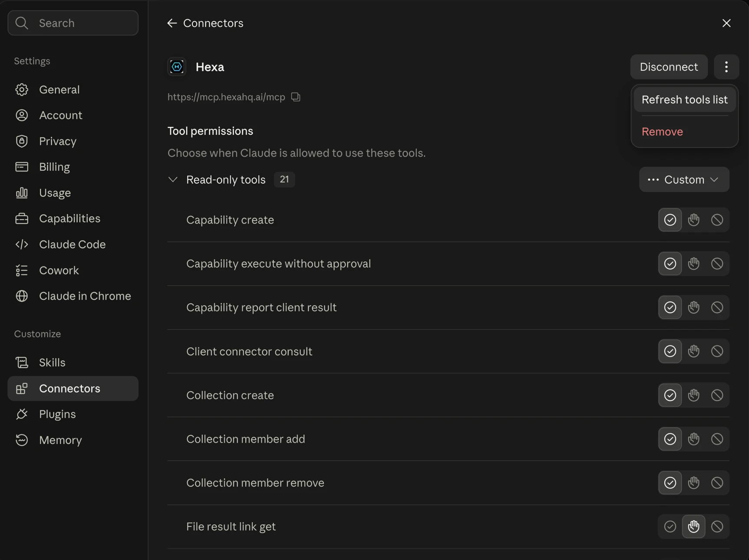Open the Privacy settings page

(x=73, y=141)
